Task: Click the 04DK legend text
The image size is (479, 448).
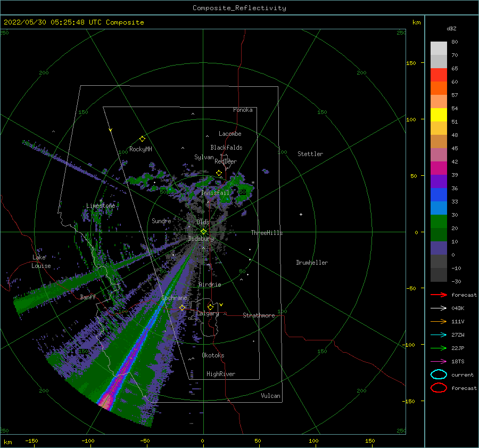Action: (x=458, y=308)
